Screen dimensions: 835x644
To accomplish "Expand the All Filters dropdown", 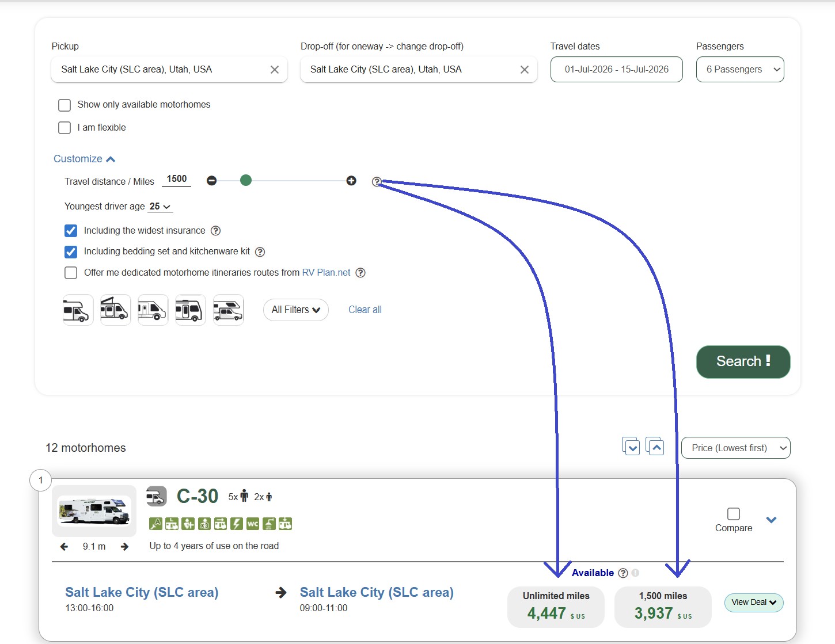I will coord(296,310).
